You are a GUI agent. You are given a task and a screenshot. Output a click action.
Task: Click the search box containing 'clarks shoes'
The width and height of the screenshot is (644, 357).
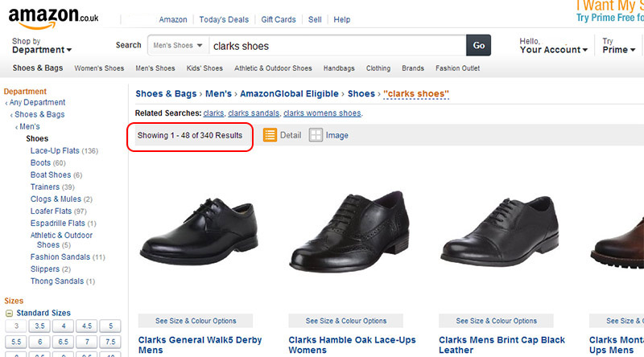click(338, 46)
